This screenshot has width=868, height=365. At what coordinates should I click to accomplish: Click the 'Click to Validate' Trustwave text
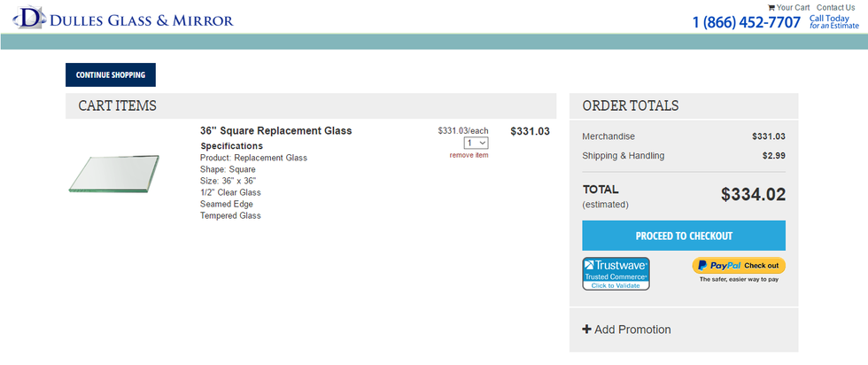pos(616,285)
